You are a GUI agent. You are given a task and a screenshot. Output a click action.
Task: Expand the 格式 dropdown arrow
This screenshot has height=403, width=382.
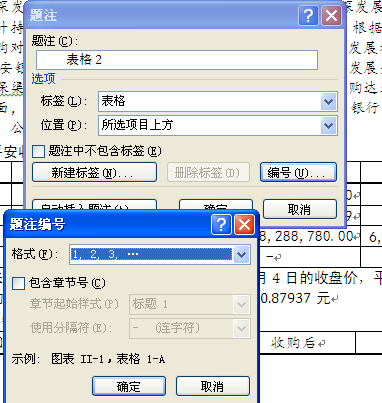click(x=242, y=255)
